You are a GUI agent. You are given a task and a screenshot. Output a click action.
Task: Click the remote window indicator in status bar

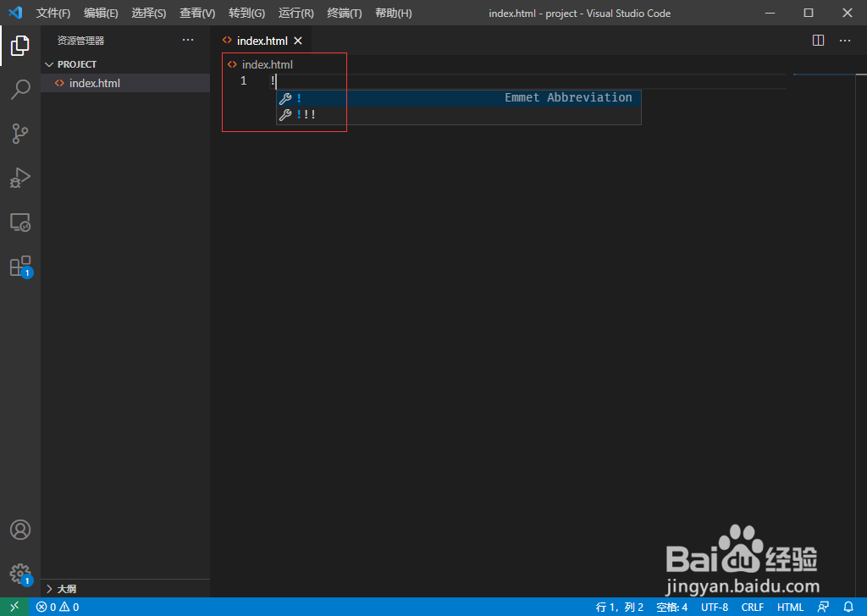click(14, 607)
